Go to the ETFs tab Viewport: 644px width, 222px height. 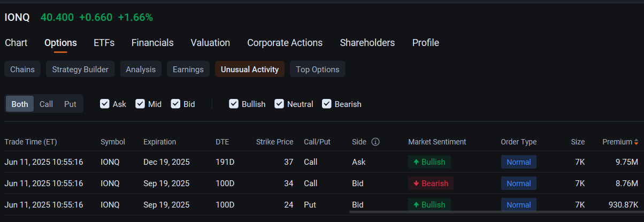(x=104, y=43)
